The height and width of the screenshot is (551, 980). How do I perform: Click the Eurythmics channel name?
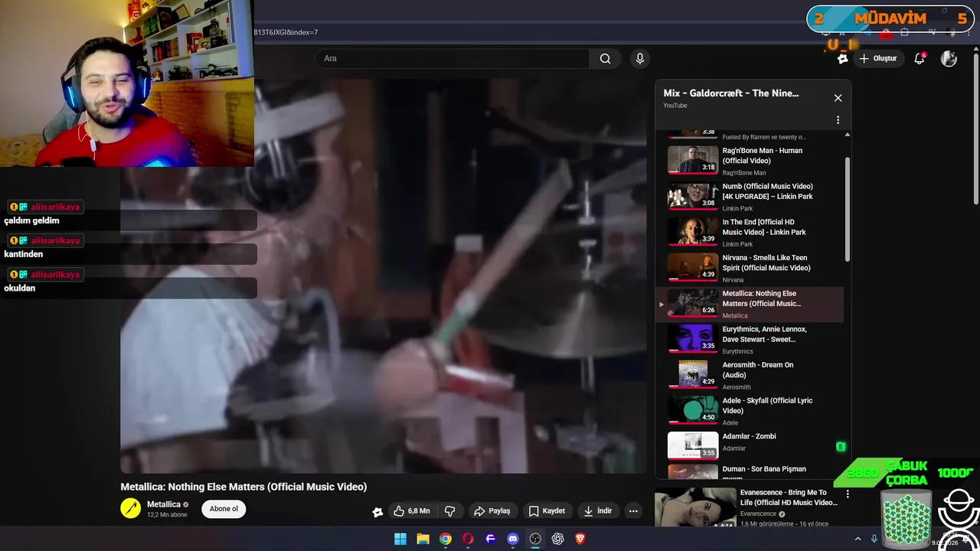737,351
